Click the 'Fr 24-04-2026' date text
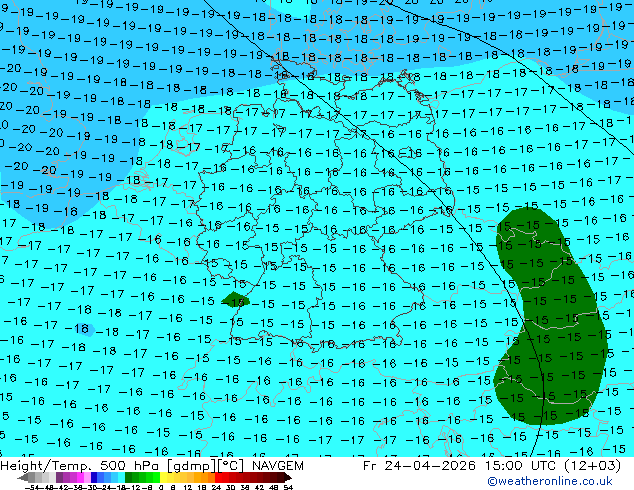634x490 pixels. tap(419, 466)
